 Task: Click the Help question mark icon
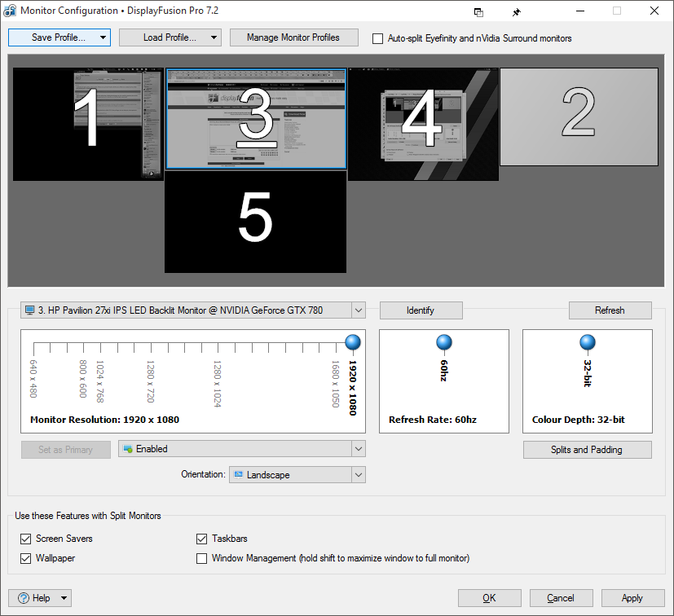click(x=23, y=598)
